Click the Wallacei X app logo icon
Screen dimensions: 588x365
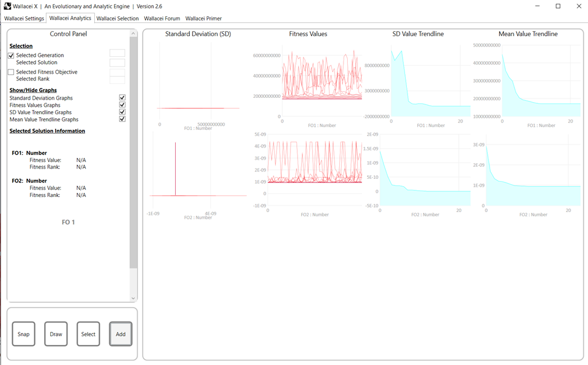(7, 6)
